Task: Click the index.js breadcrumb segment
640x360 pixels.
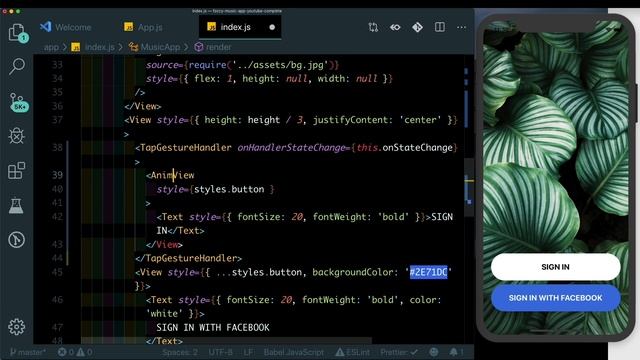Action: tap(93, 47)
